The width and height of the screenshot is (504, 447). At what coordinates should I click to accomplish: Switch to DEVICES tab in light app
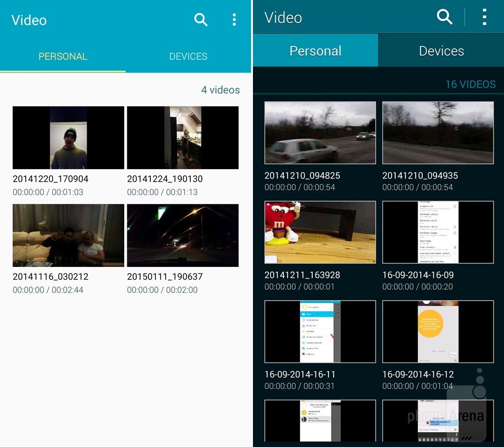coord(188,57)
